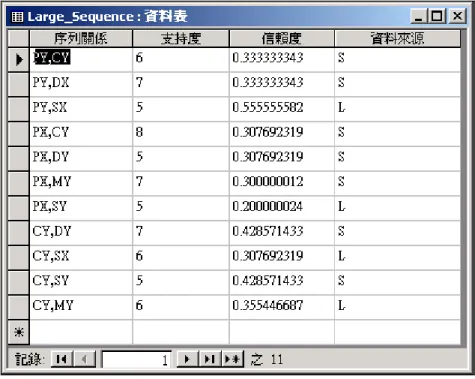This screenshot has height=379, width=475.
Task: Click 0.428571433 in the CY,SY row
Action: pyautogui.click(x=282, y=282)
